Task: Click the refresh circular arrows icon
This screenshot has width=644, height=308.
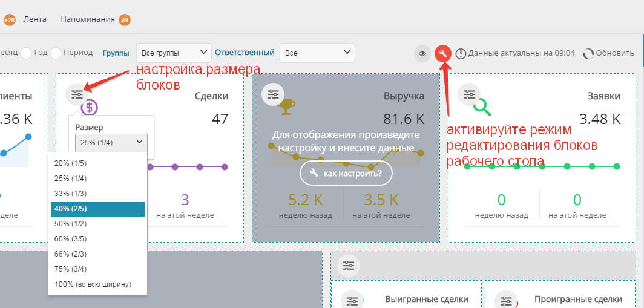Action: click(x=588, y=53)
